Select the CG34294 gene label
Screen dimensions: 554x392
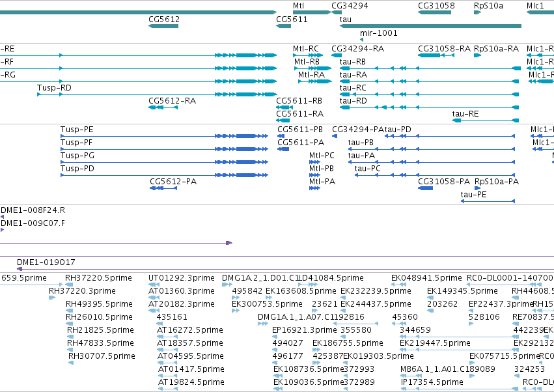click(x=350, y=6)
